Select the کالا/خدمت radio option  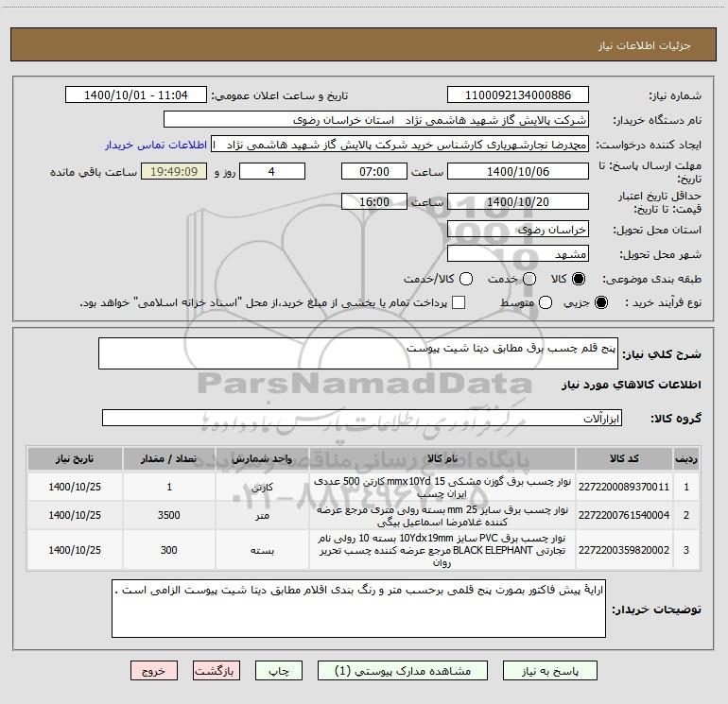pyautogui.click(x=466, y=279)
